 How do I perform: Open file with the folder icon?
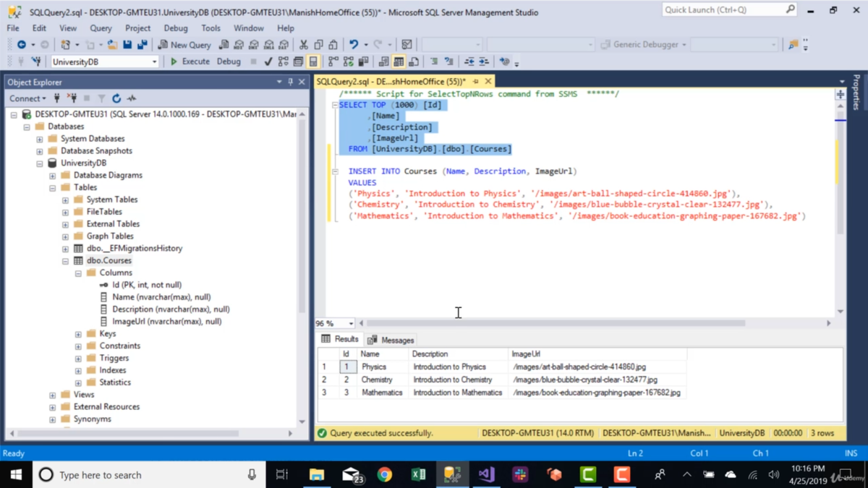(x=112, y=45)
